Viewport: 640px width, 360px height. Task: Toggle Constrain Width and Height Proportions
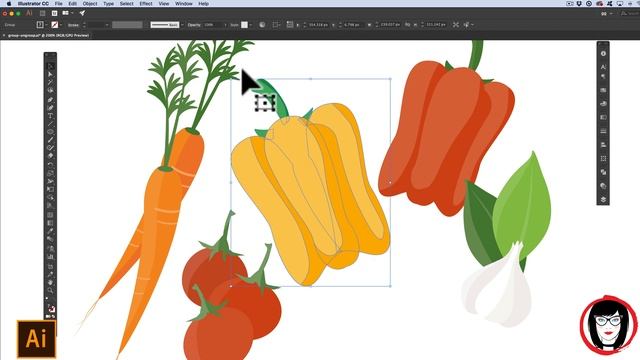pyautogui.click(x=407, y=25)
